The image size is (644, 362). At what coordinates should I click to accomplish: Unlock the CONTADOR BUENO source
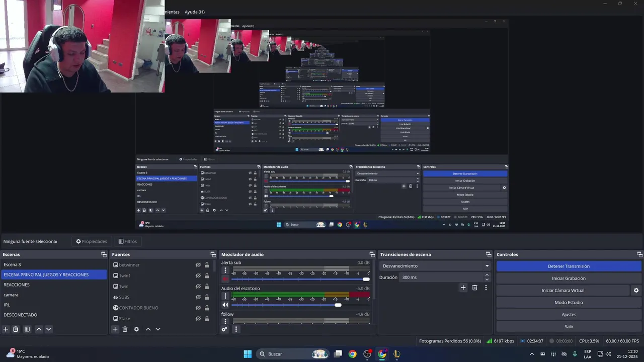[x=207, y=308]
